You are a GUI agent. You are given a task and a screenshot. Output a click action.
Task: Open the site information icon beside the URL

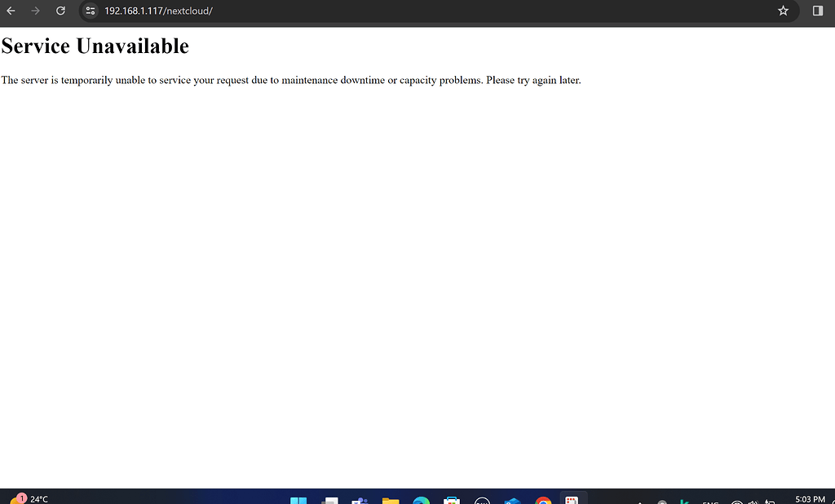[91, 11]
